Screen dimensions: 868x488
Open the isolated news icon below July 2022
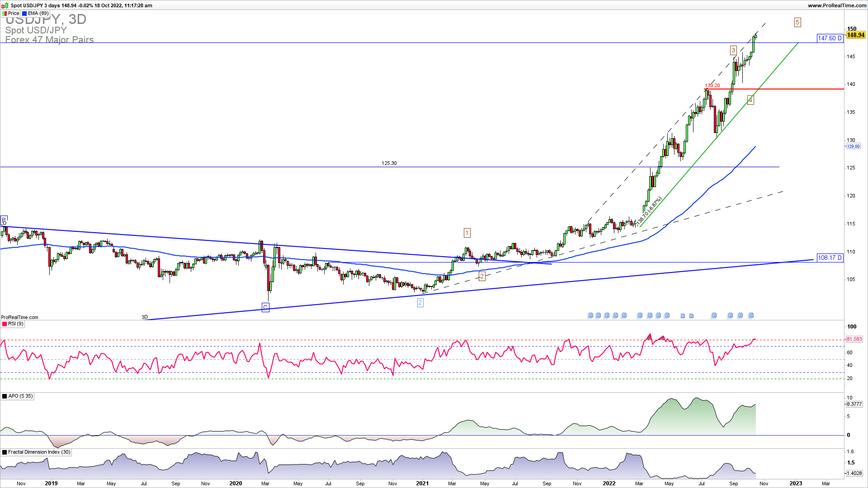click(714, 315)
